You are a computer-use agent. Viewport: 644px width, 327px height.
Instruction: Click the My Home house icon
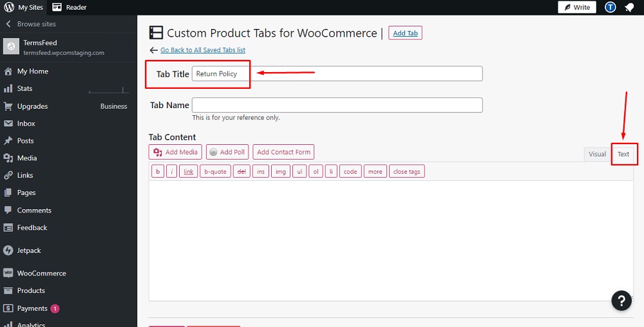pos(8,71)
